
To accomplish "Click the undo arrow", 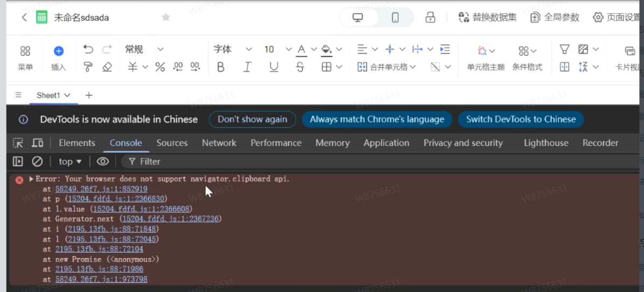I will coord(88,50).
